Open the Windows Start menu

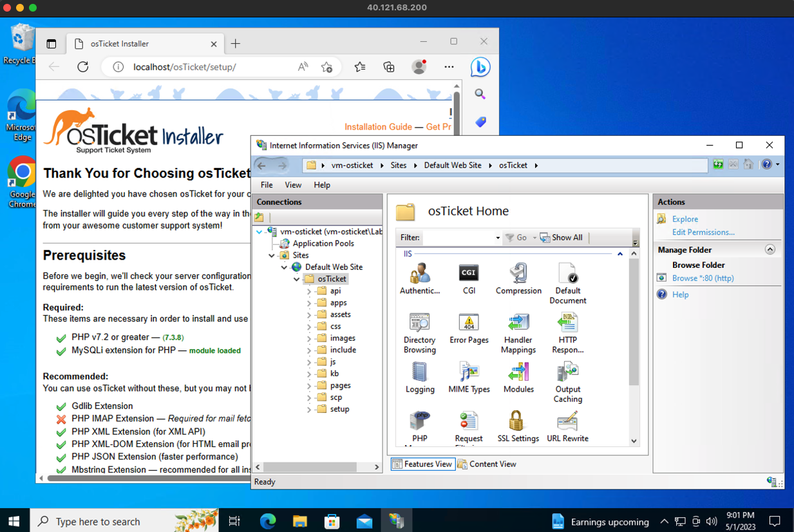coord(14,521)
